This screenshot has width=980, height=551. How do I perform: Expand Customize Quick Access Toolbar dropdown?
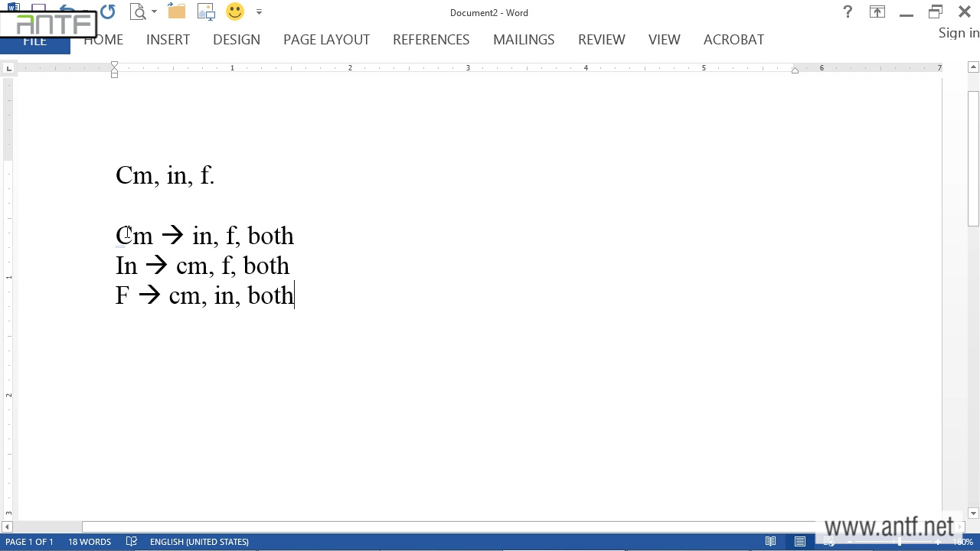[259, 12]
